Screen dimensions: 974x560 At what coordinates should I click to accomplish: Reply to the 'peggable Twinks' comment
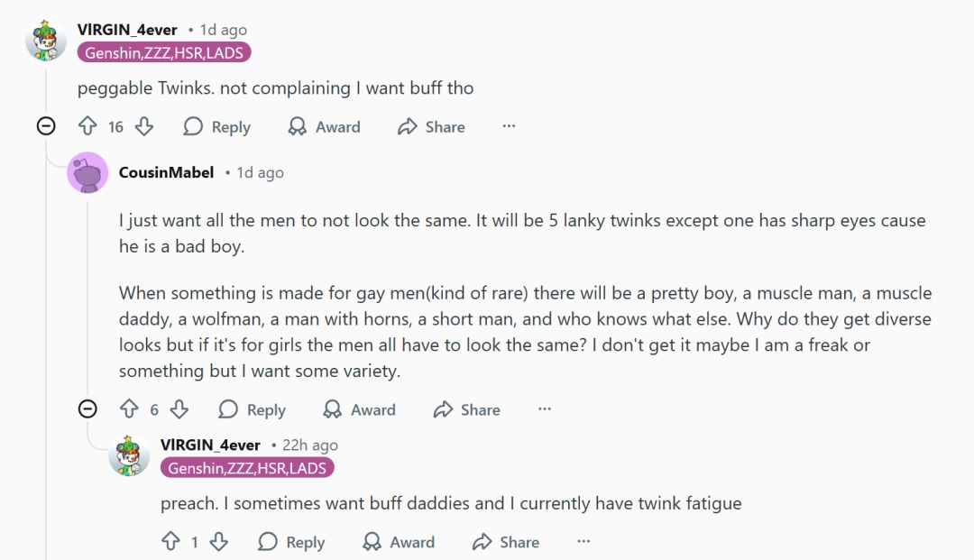216,127
